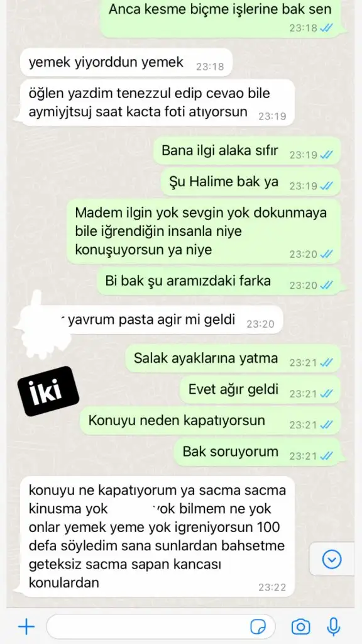The height and width of the screenshot is (644, 362).
Task: Tap message "Bi bak şu aramızdaki farka"
Action: click(x=219, y=281)
